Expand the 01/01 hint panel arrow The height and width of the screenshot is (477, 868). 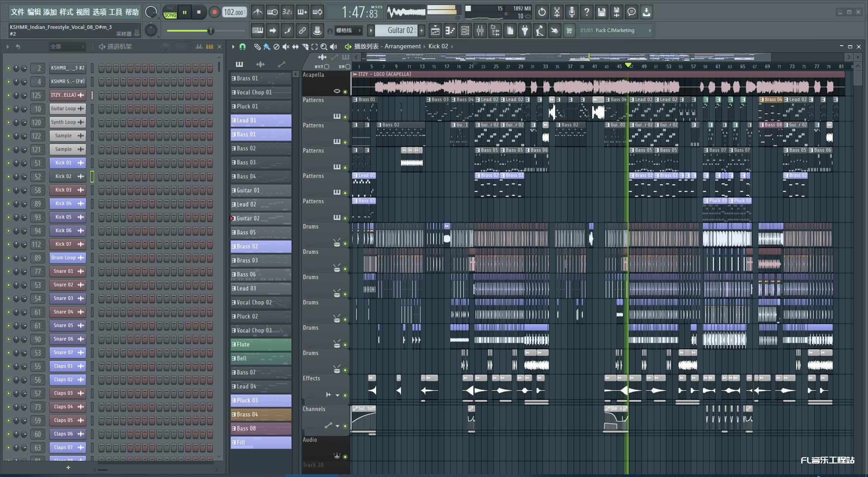(650, 31)
